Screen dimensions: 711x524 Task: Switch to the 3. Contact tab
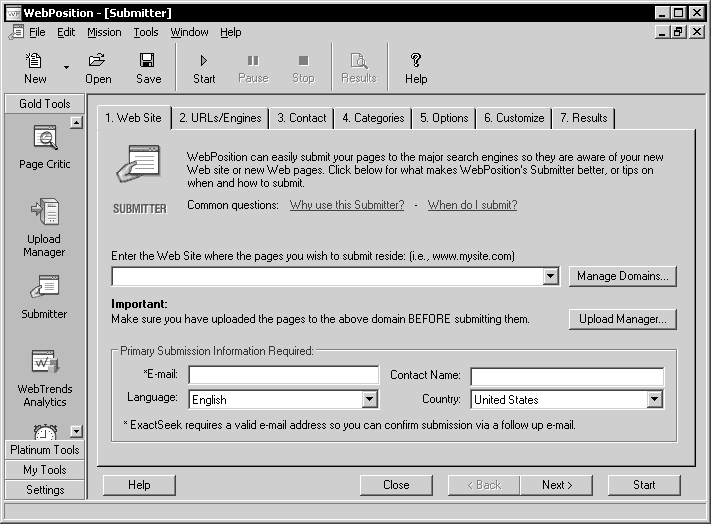(x=302, y=118)
